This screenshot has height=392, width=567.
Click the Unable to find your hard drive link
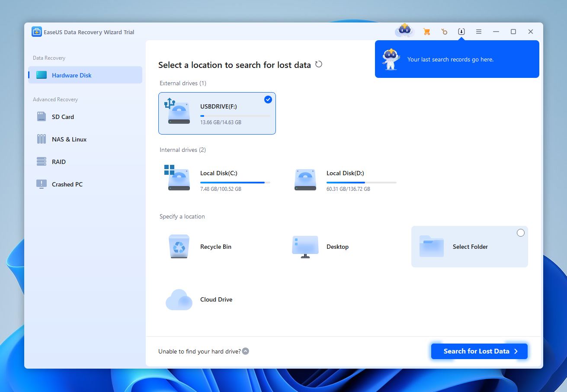pos(199,351)
